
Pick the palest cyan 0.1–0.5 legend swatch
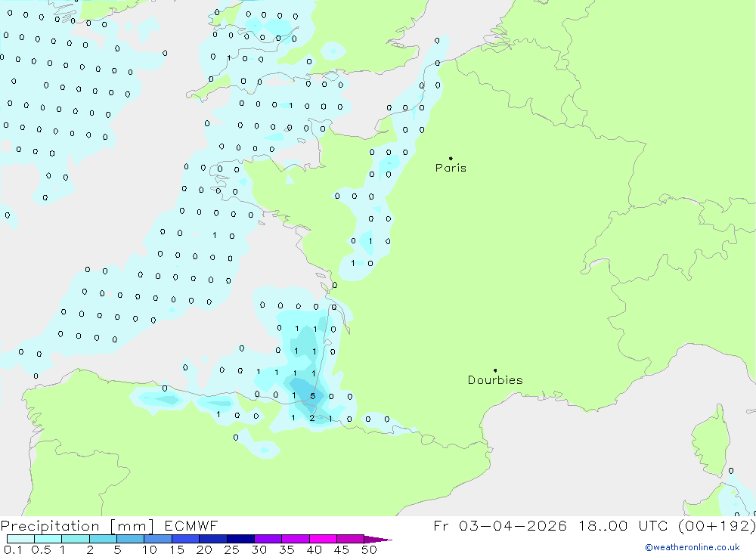[x=20, y=539]
